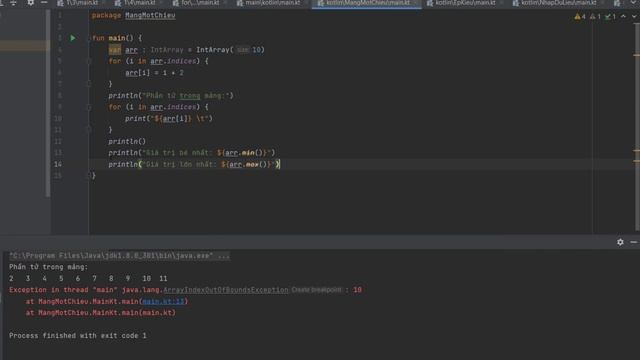Click the green typo count indicator
The image size is (640, 360).
(x=610, y=17)
